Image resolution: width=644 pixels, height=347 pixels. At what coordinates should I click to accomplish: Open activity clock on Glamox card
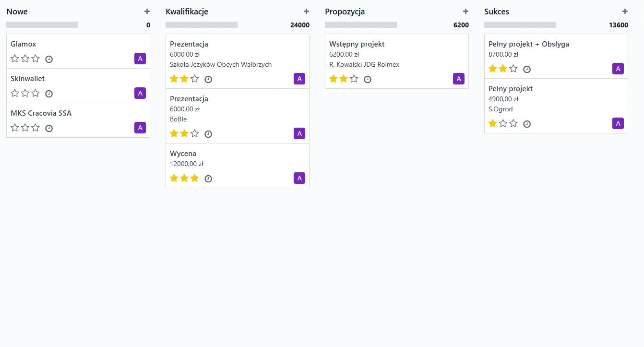pos(49,59)
